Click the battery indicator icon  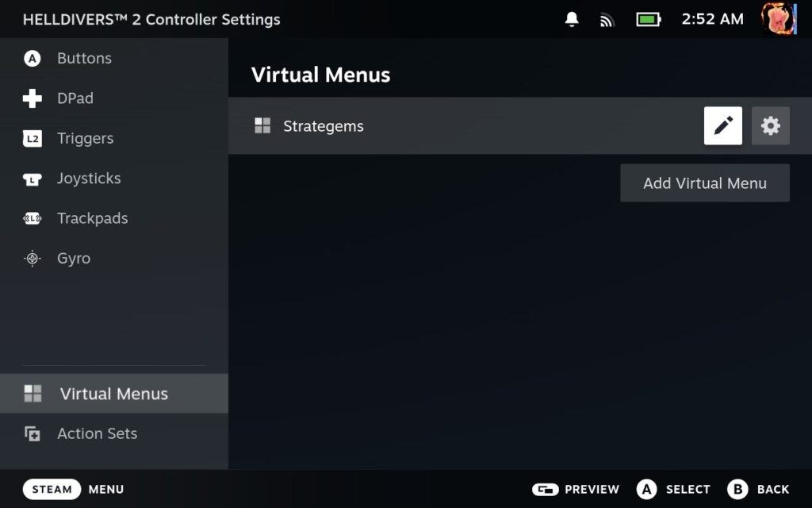[x=649, y=20]
